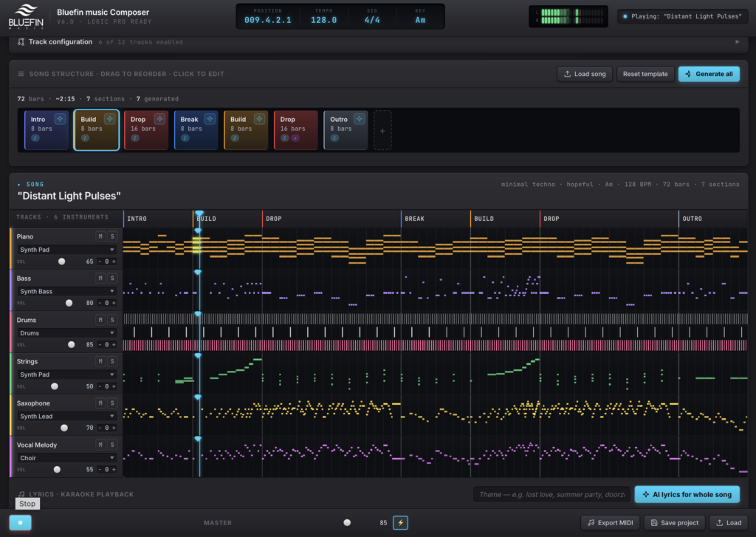
Task: Click the Bluefin logo icon
Action: pyautogui.click(x=26, y=16)
